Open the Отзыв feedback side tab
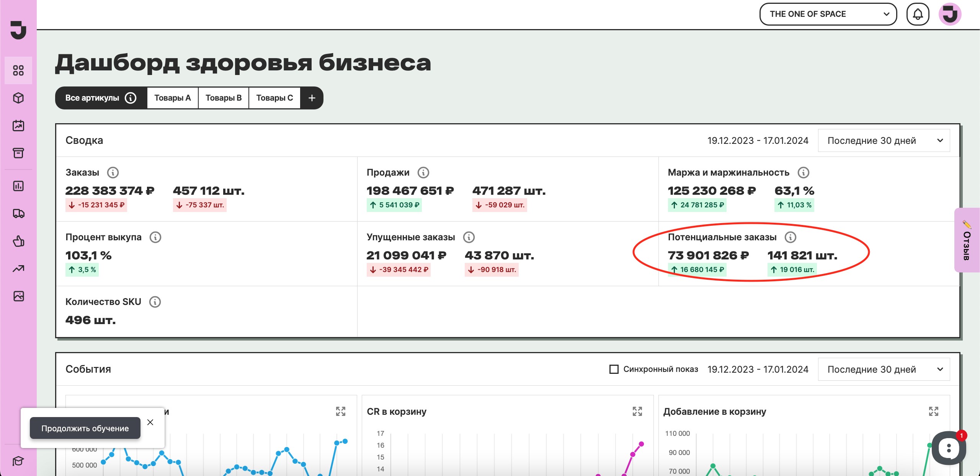The width and height of the screenshot is (980, 476). coord(967,240)
